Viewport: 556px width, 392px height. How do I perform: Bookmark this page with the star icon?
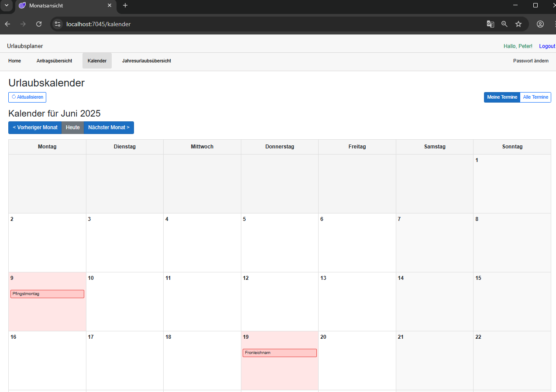tap(518, 24)
